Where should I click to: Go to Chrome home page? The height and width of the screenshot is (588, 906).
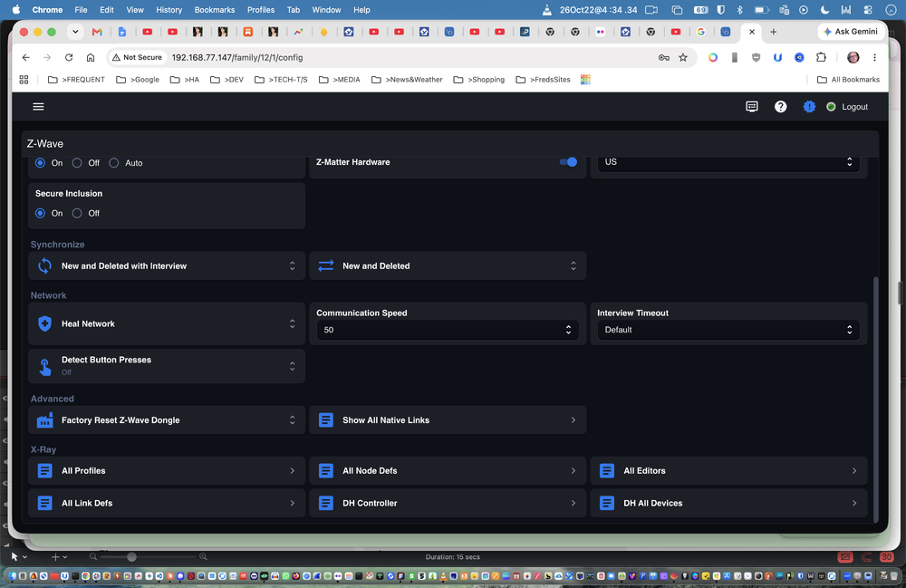point(90,57)
